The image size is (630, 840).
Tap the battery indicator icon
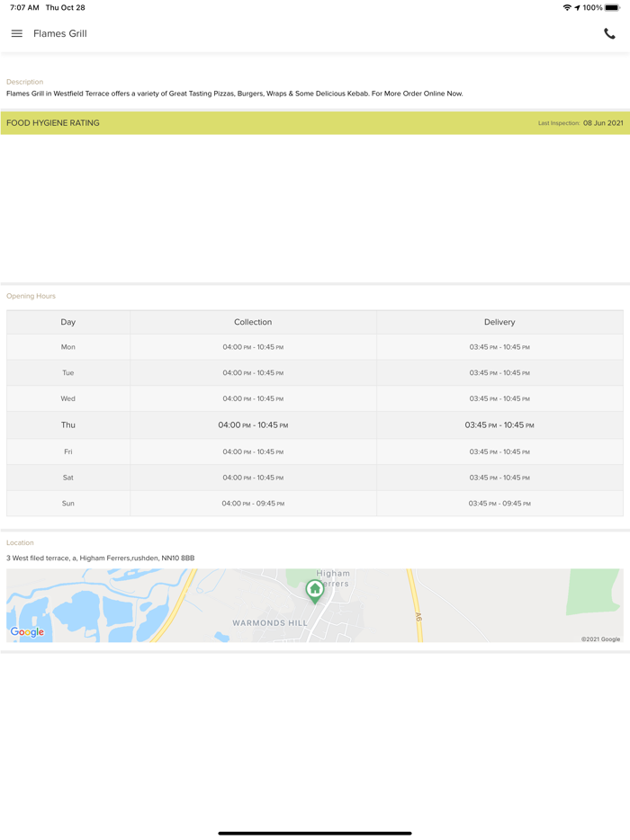click(x=612, y=7)
